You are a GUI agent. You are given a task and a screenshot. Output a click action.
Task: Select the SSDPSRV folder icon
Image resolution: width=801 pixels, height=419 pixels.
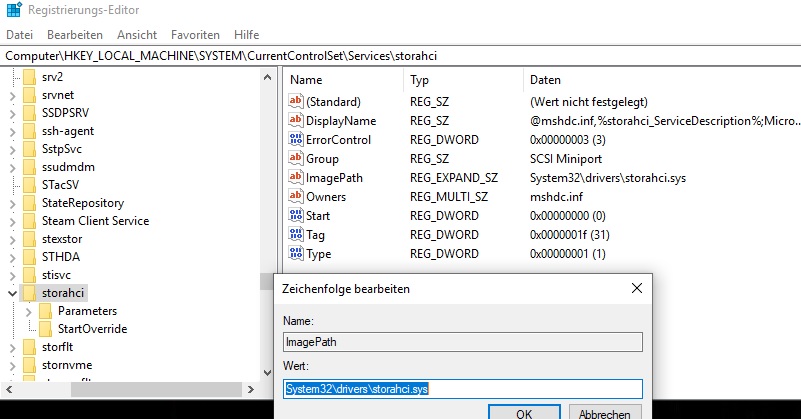click(30, 113)
